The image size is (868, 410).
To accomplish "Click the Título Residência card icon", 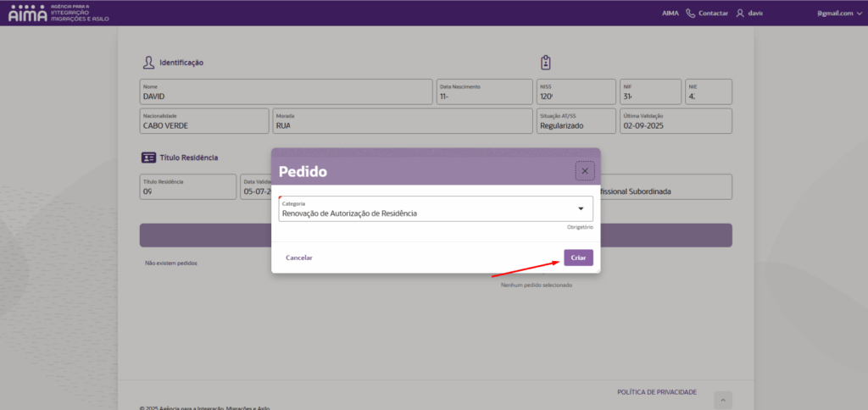I will 148,158.
